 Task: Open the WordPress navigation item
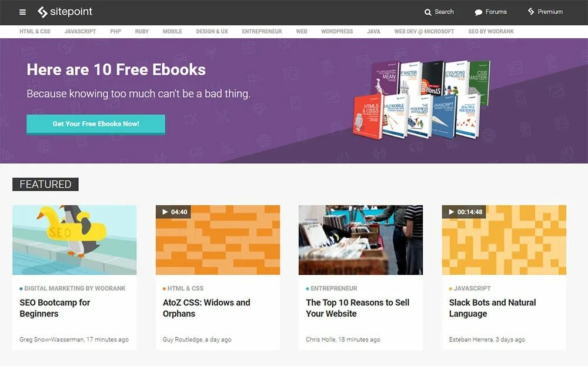[337, 32]
